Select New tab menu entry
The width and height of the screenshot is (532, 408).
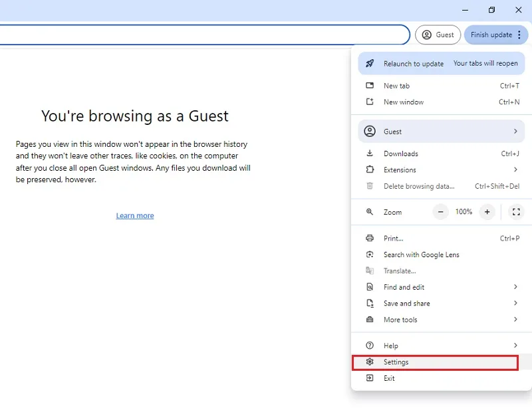[x=442, y=86]
